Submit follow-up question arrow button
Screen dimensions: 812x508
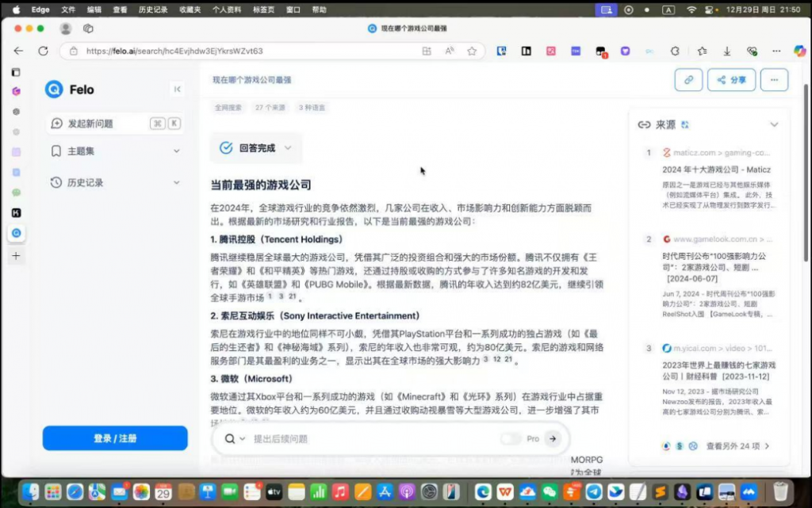553,439
